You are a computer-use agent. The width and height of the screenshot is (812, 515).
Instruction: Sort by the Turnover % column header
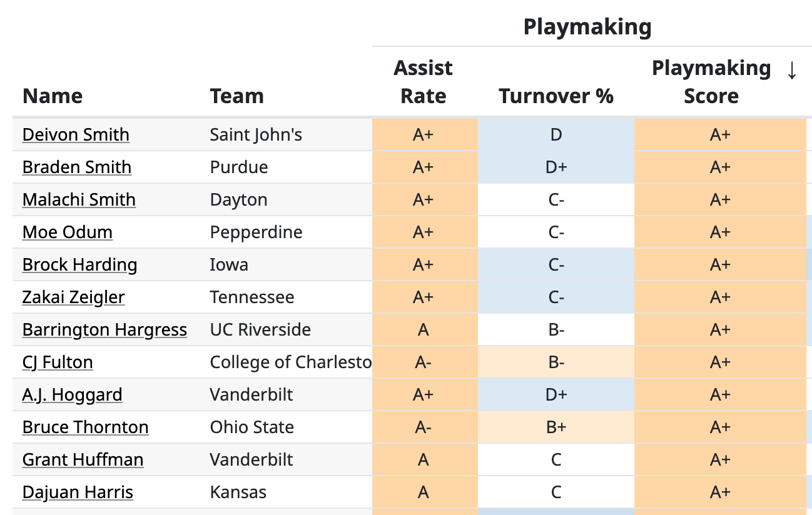pos(556,96)
